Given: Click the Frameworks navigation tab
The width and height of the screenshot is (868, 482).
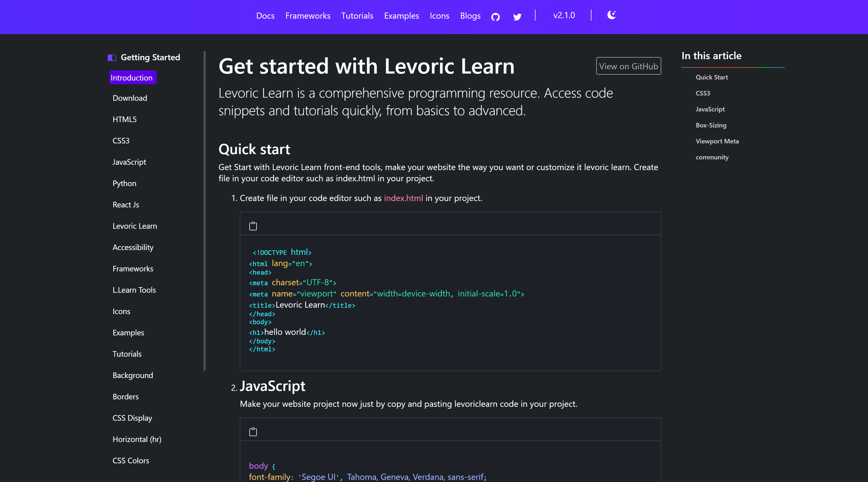Looking at the screenshot, I should coord(308,15).
